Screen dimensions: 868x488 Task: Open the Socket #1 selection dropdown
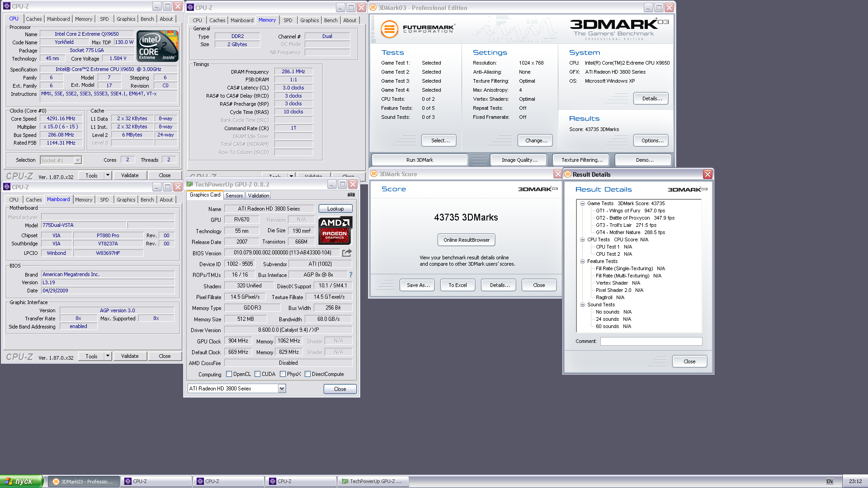click(78, 160)
